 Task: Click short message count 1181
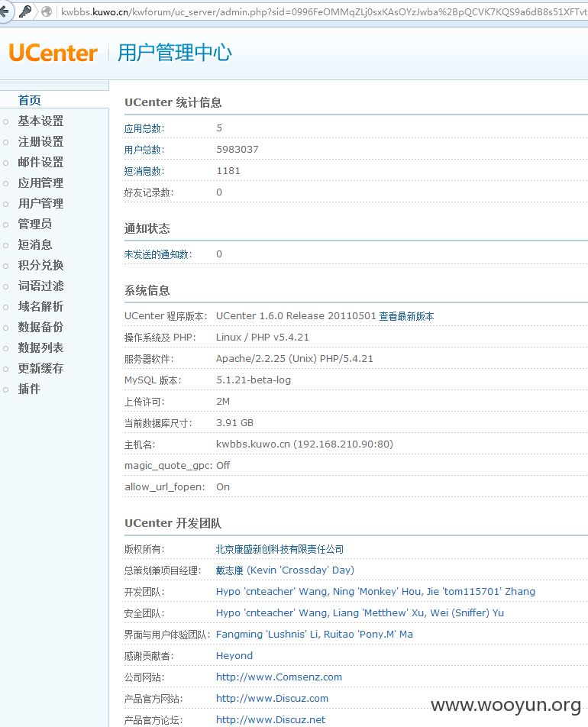(228, 170)
